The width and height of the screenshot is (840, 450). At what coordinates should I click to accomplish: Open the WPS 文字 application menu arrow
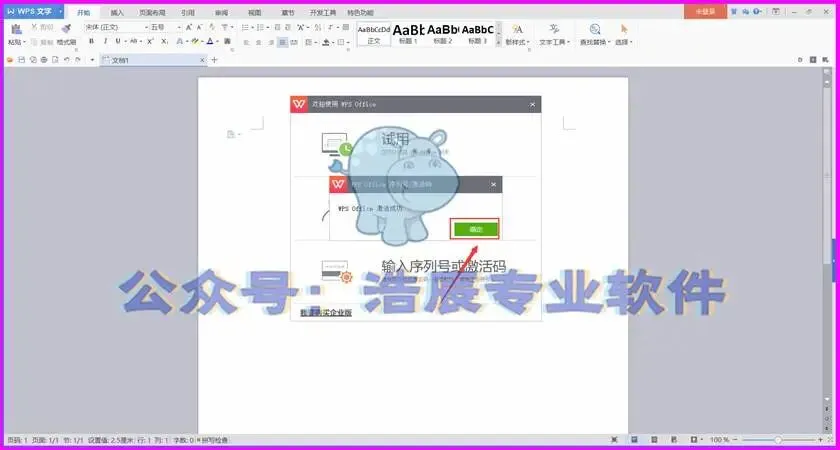tap(60, 11)
